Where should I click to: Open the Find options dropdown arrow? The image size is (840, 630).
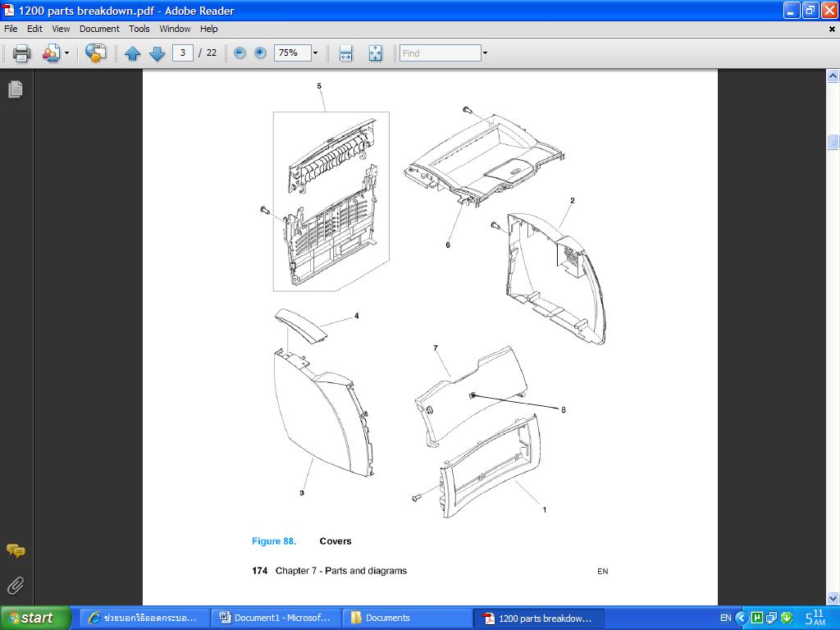tap(485, 53)
